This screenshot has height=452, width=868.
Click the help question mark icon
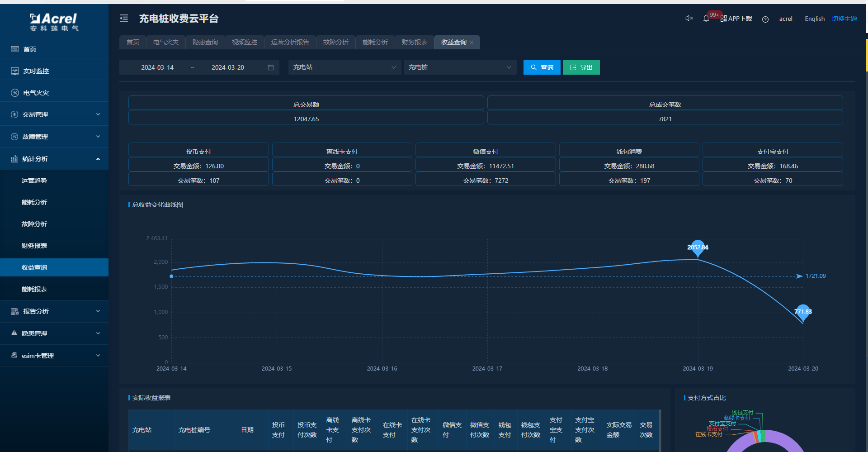[765, 19]
